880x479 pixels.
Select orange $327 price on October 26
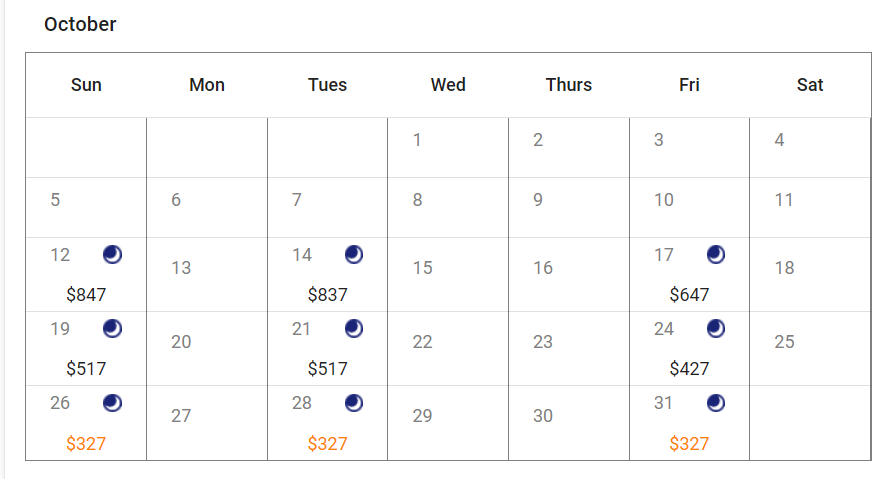86,444
